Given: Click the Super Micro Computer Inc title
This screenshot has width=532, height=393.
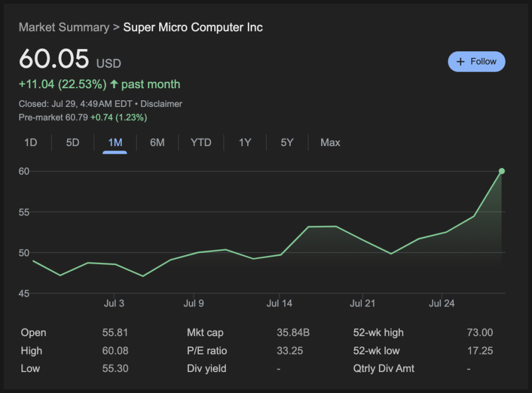Looking at the screenshot, I should pos(193,28).
